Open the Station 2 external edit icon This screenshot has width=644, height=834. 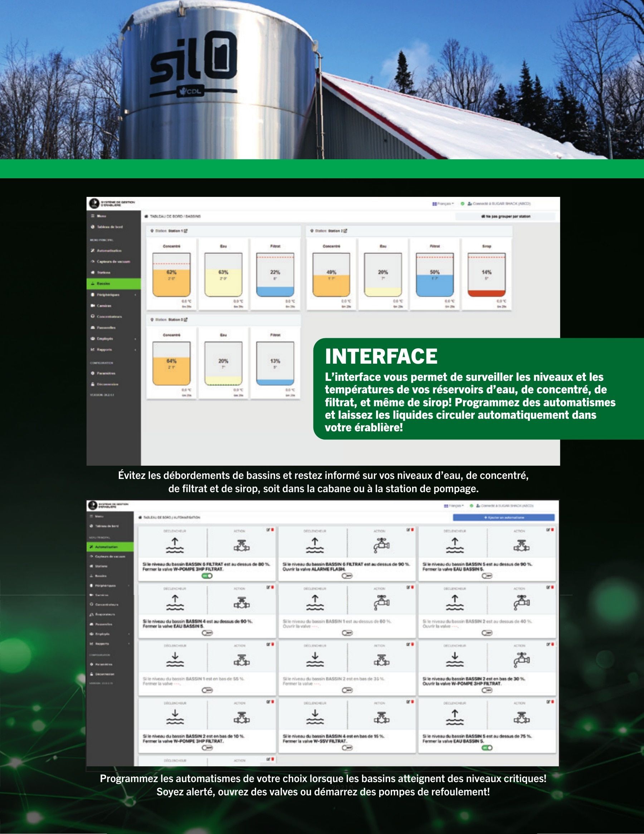point(346,231)
